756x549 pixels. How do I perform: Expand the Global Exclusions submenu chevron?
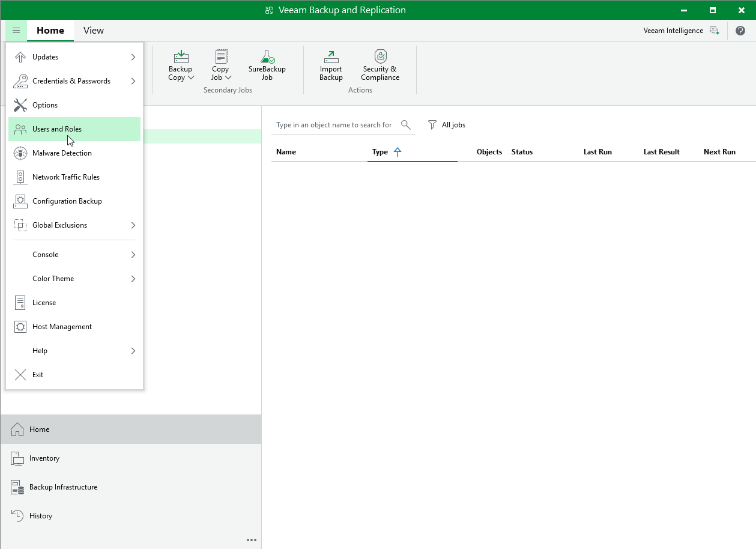(x=133, y=225)
